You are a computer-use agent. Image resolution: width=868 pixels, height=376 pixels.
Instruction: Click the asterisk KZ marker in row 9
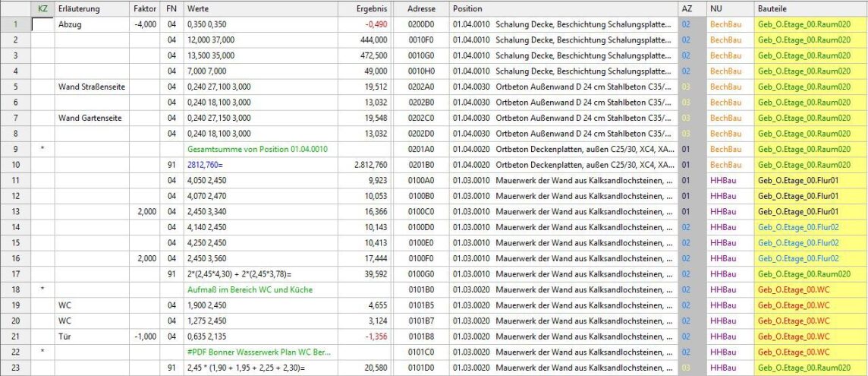pos(42,149)
